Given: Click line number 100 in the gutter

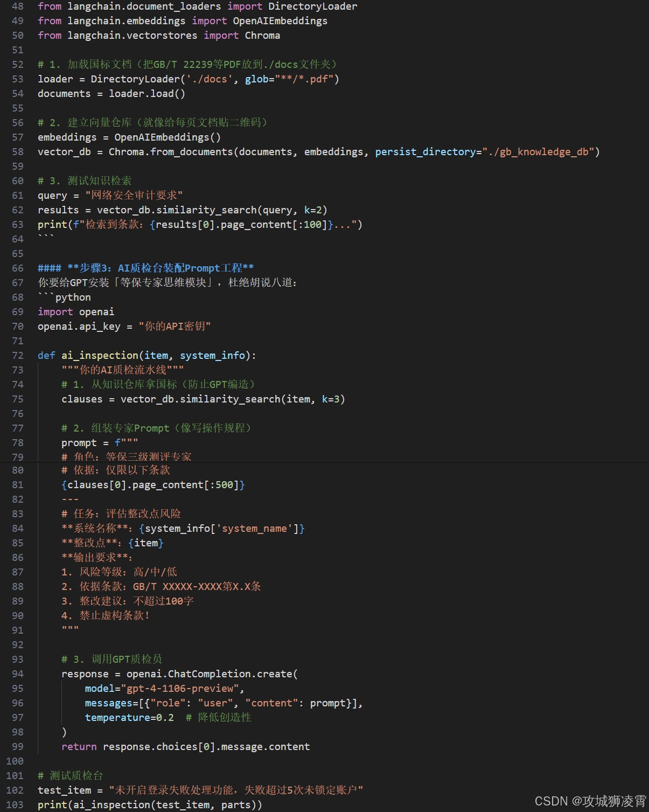Looking at the screenshot, I should (15, 761).
